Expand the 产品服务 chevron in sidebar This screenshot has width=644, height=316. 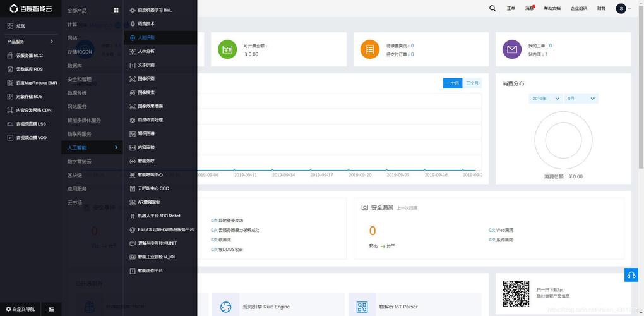[x=51, y=42]
